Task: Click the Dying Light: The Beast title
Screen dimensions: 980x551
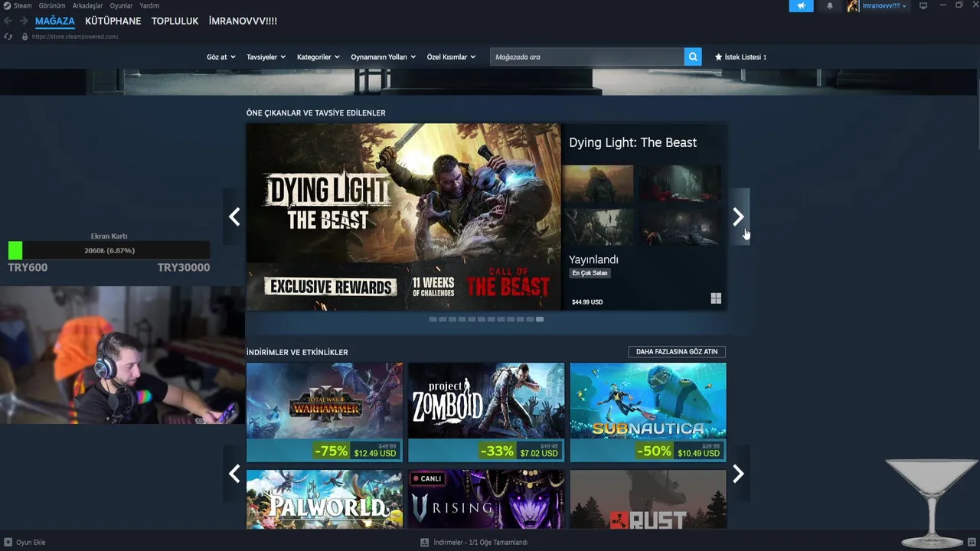Action: click(632, 142)
